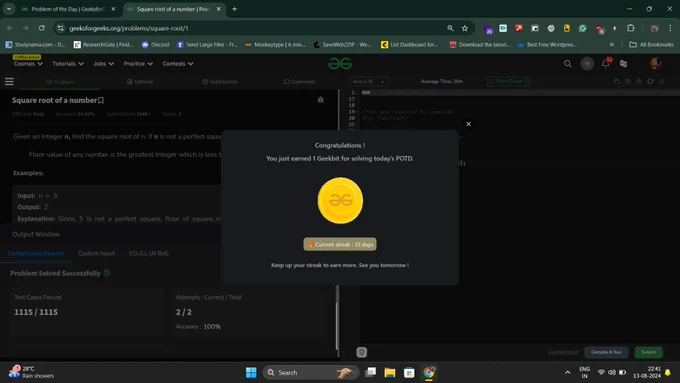Click the Current streak 33 days badge

(340, 245)
